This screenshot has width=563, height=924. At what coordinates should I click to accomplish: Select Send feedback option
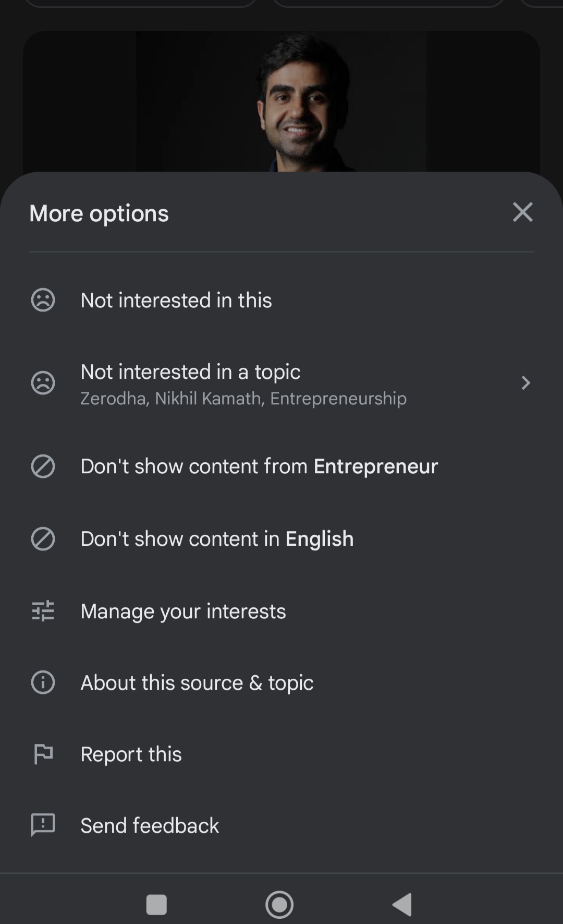(150, 825)
